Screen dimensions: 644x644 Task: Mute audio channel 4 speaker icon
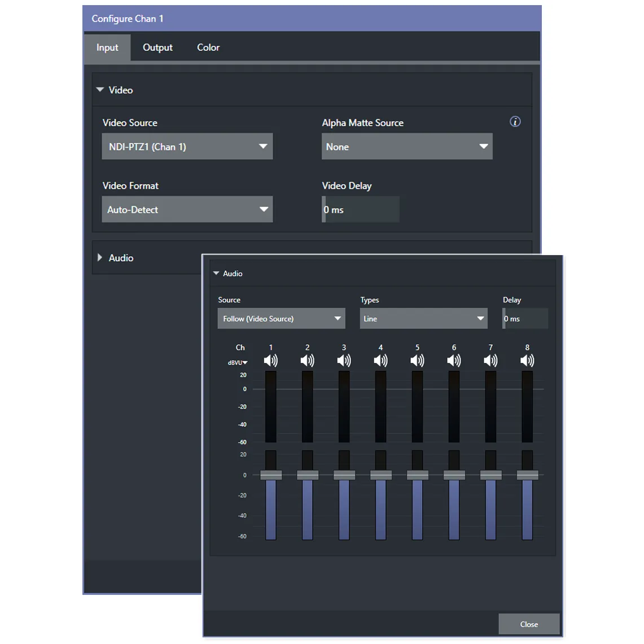[381, 361]
